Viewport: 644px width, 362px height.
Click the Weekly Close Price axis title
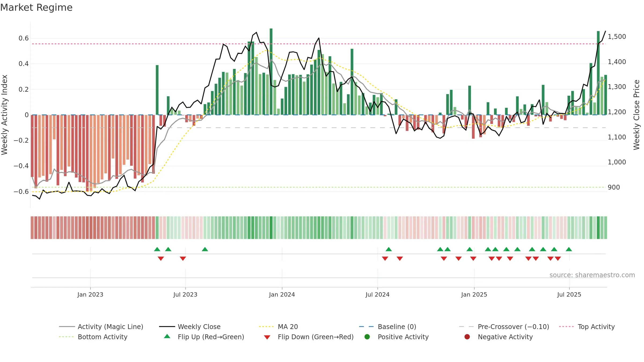point(636,115)
